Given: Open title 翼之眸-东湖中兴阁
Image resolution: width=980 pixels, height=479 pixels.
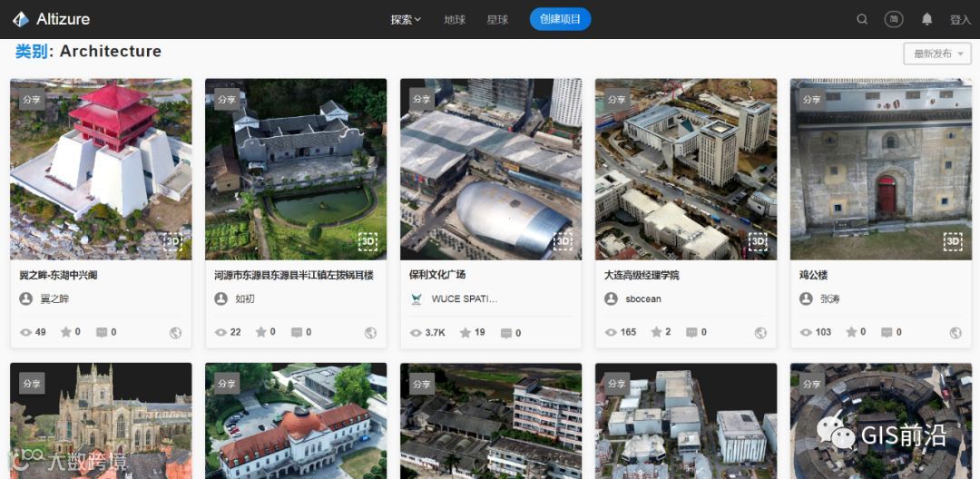Looking at the screenshot, I should pyautogui.click(x=58, y=275).
